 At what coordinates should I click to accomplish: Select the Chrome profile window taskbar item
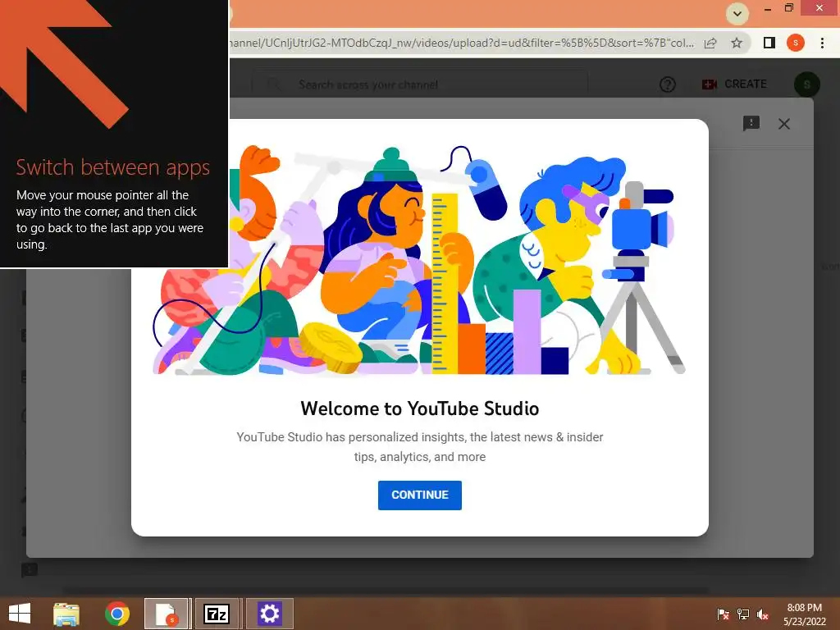(x=166, y=614)
